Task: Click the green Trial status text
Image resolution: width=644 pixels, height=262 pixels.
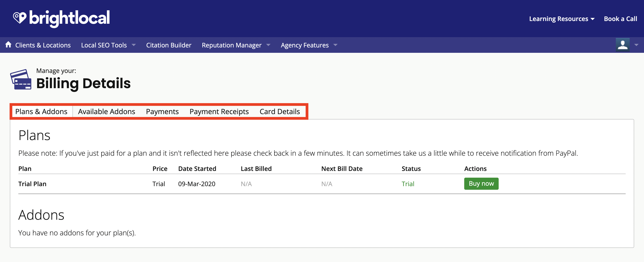Action: tap(408, 184)
